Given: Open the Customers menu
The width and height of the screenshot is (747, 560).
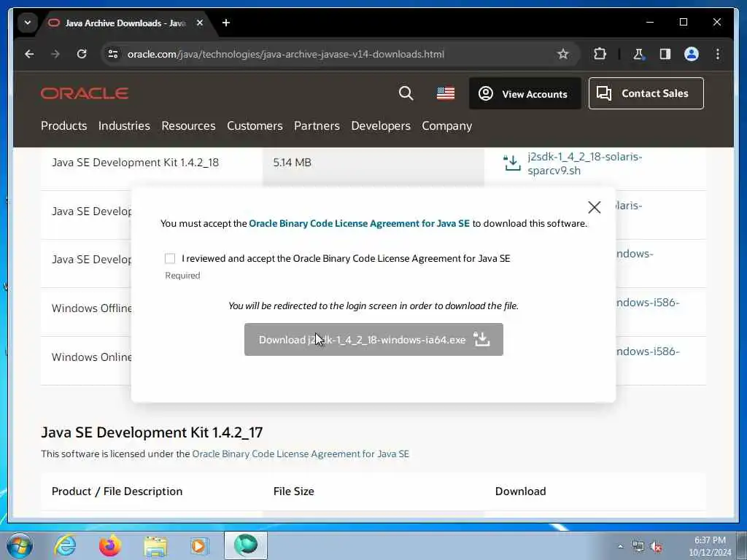Looking at the screenshot, I should click(255, 125).
